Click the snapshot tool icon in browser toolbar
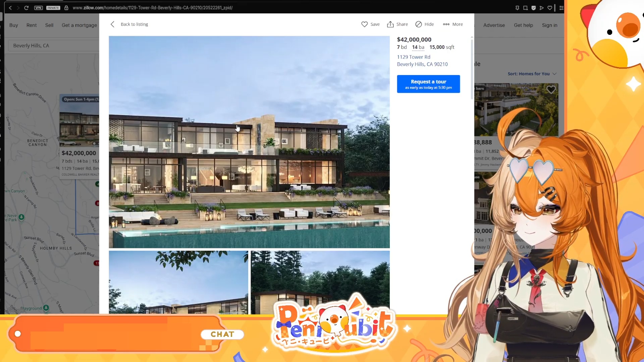Viewport: 644px width, 362px height. pos(525,8)
